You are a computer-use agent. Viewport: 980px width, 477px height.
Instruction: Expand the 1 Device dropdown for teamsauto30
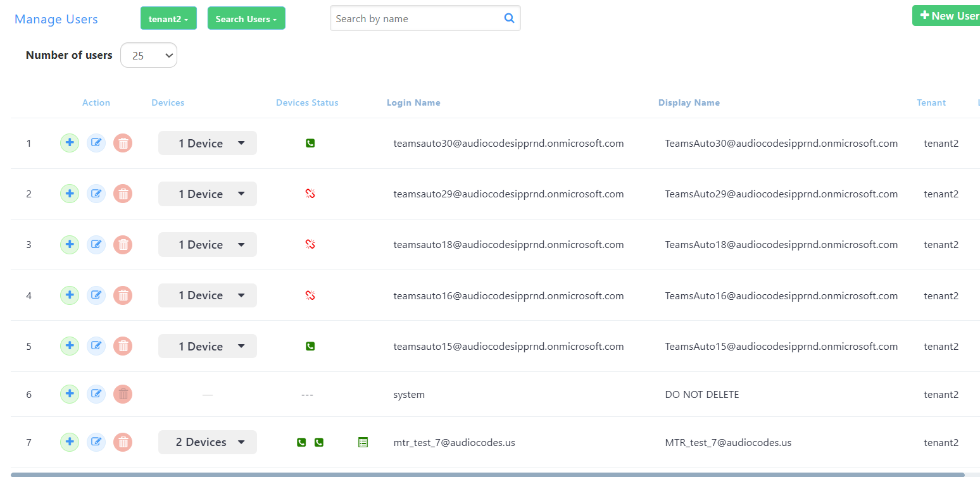(208, 144)
